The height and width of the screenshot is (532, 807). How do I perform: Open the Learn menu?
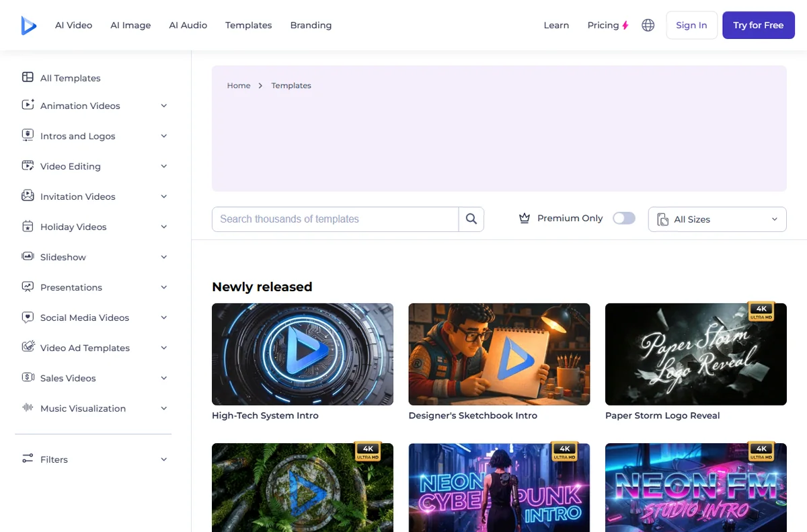tap(556, 26)
